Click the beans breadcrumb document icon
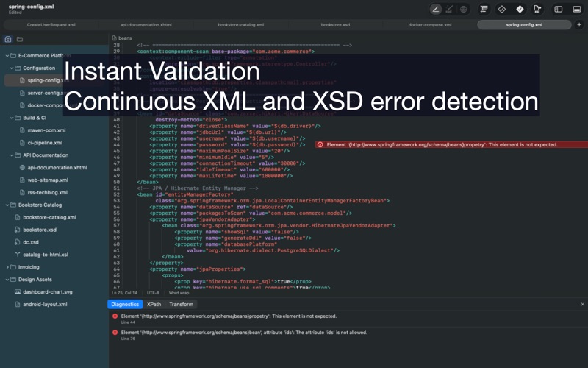588x368 pixels. (x=115, y=38)
